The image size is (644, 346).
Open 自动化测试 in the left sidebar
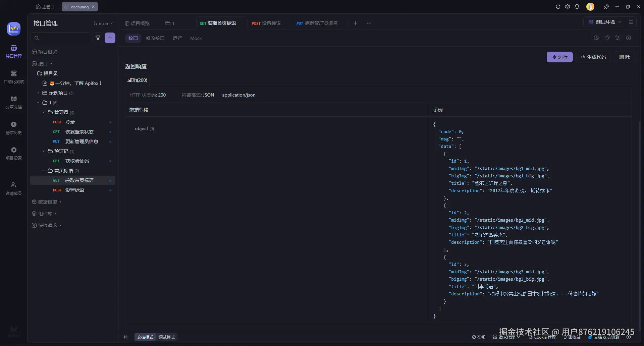(x=14, y=77)
